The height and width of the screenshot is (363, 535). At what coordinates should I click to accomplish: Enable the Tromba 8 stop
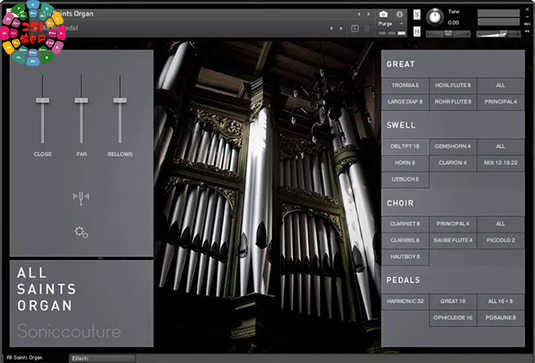click(x=405, y=85)
